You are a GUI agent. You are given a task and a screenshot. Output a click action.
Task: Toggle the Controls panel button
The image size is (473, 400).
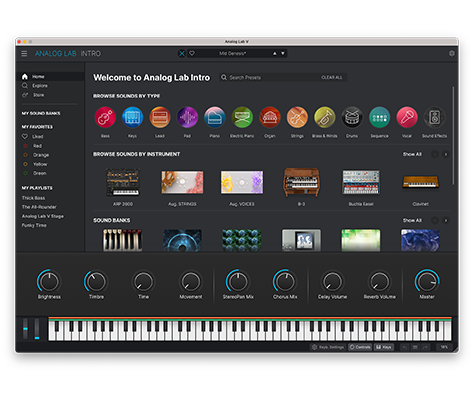(360, 347)
